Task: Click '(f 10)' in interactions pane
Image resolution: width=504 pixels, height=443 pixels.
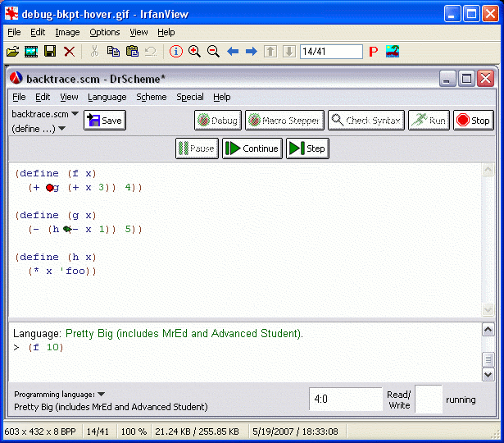Action: click(46, 347)
